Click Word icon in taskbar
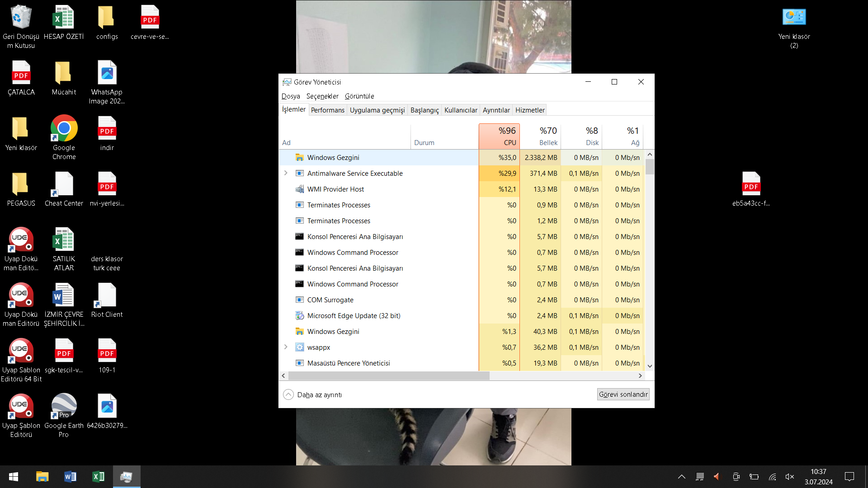 coord(70,477)
